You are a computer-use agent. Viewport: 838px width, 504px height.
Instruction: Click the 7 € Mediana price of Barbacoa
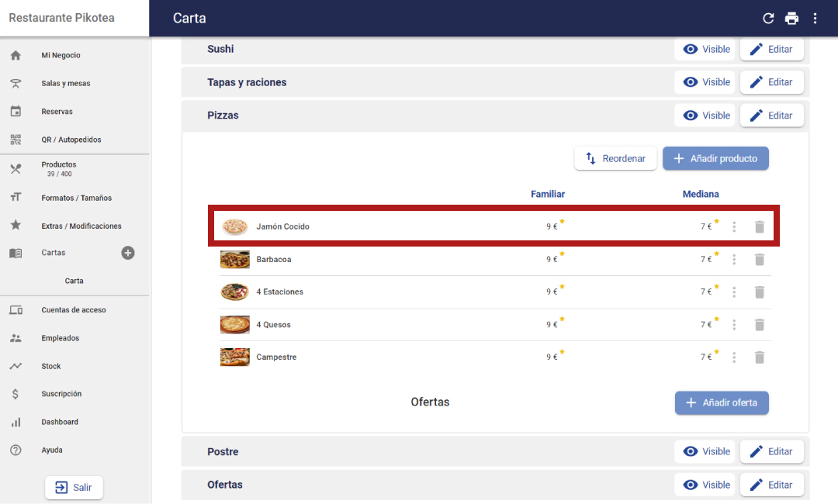(707, 259)
